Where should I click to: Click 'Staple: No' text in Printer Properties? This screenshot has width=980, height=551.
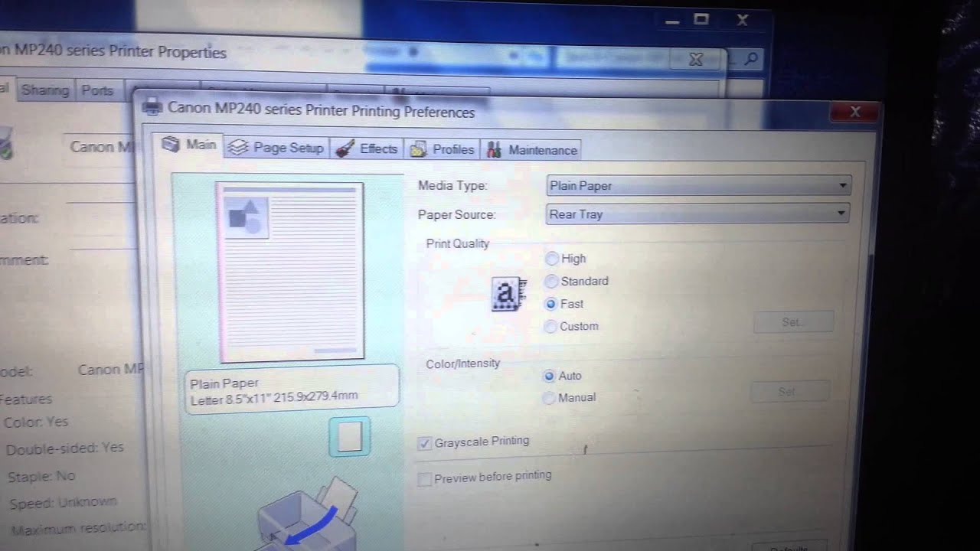tap(41, 476)
